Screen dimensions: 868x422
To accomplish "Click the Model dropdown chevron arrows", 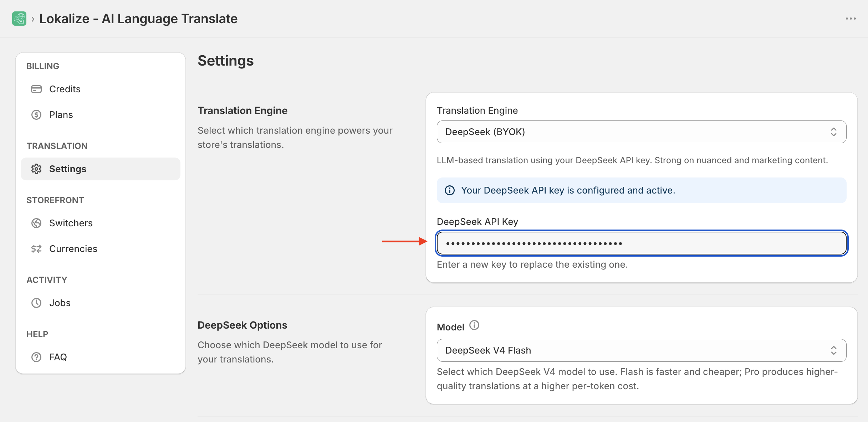I will point(834,350).
